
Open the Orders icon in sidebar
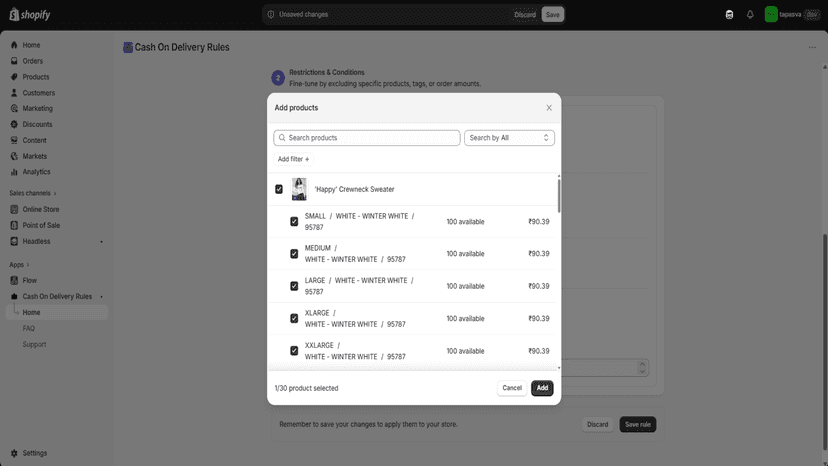click(14, 61)
